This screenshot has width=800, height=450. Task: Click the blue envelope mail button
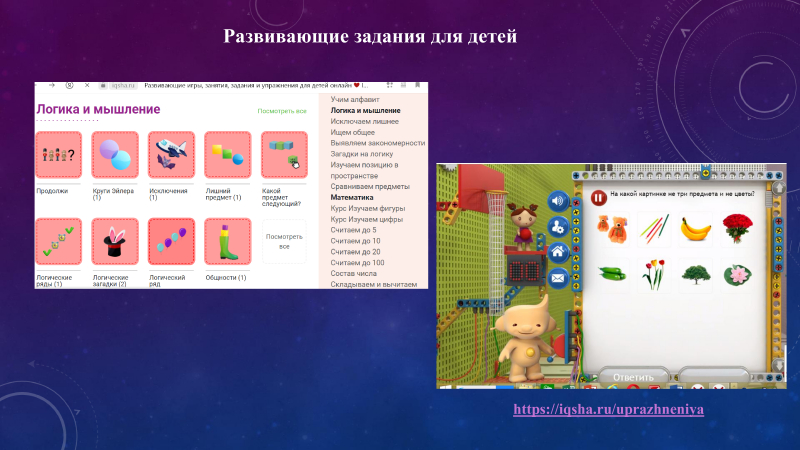(x=559, y=277)
